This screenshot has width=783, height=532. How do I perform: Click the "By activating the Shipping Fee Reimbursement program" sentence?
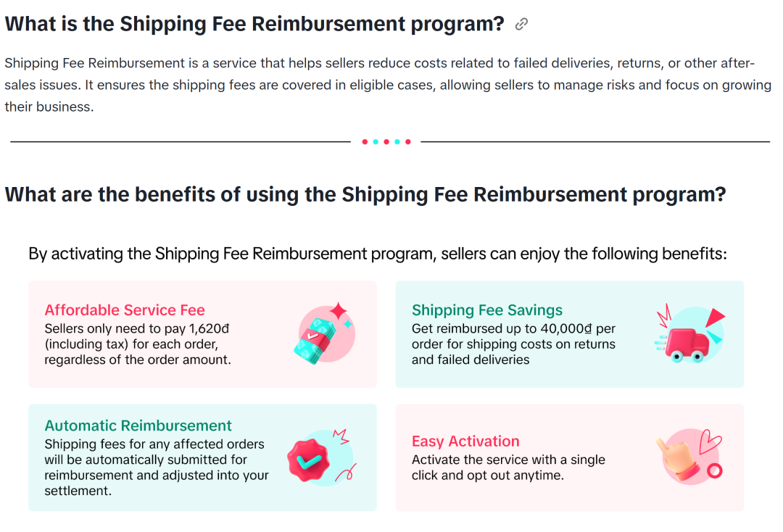(377, 254)
